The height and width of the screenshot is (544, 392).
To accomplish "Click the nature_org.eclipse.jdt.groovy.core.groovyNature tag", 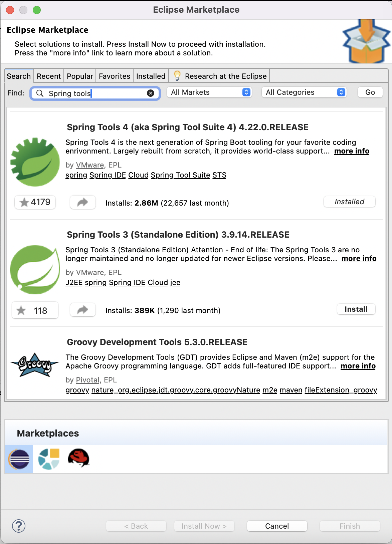I will tap(176, 390).
